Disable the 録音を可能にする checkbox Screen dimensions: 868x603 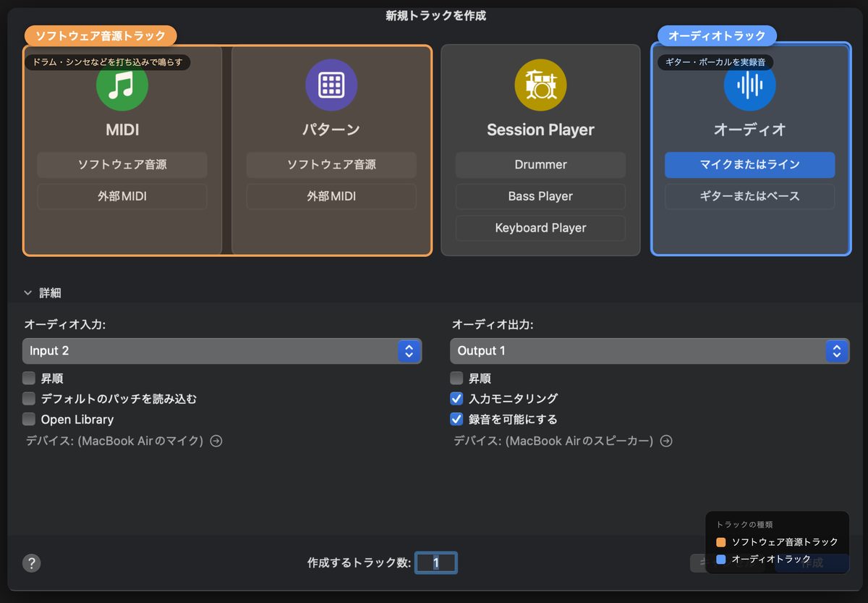tap(456, 418)
